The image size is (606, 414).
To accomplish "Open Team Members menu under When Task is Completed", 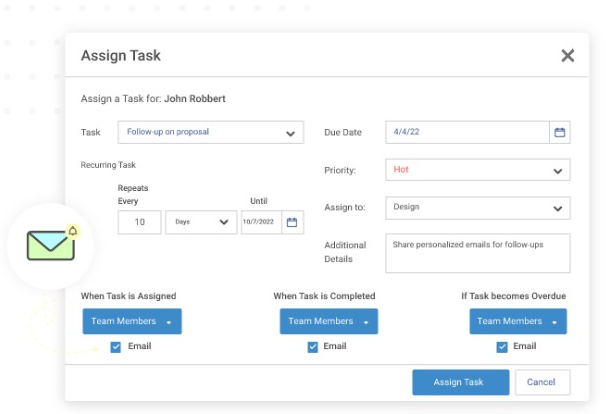I will (x=329, y=321).
